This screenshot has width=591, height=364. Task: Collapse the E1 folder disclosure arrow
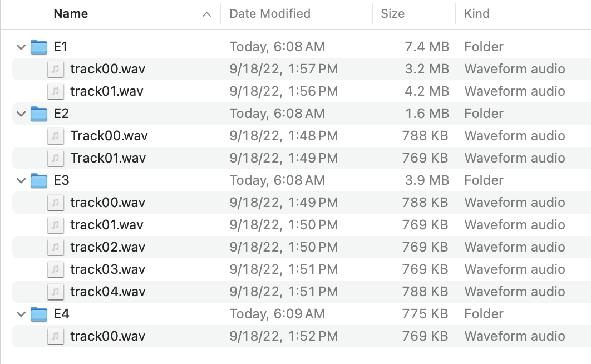pos(21,47)
